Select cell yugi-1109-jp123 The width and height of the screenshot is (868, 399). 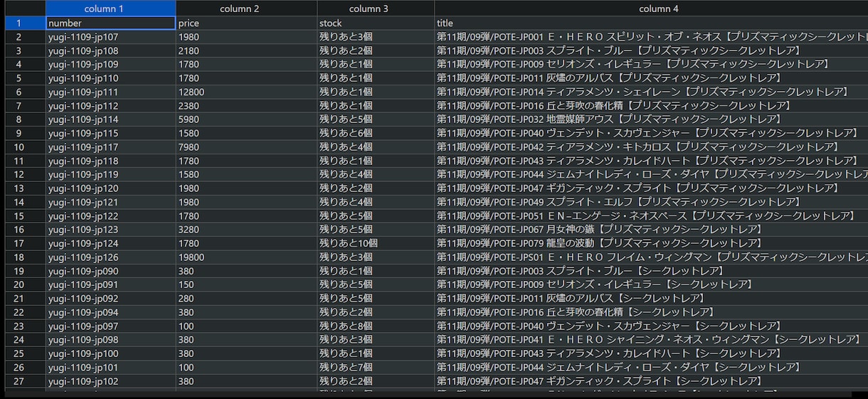click(x=110, y=230)
